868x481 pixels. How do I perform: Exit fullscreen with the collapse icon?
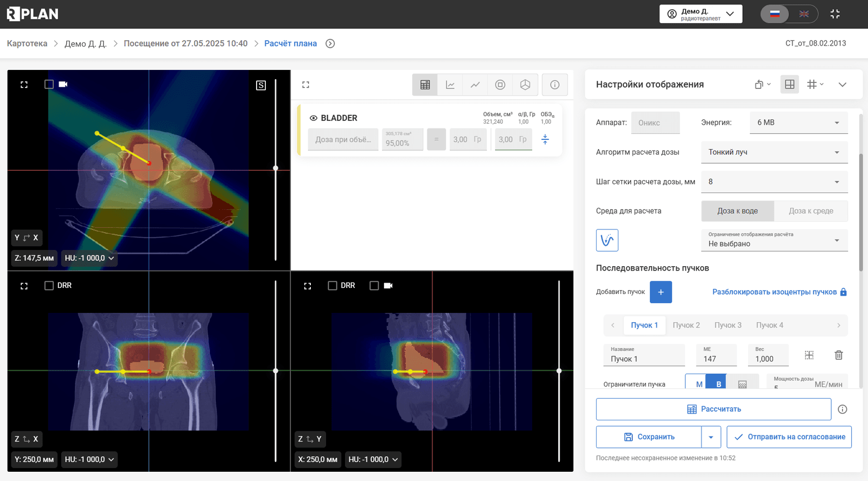(x=835, y=14)
